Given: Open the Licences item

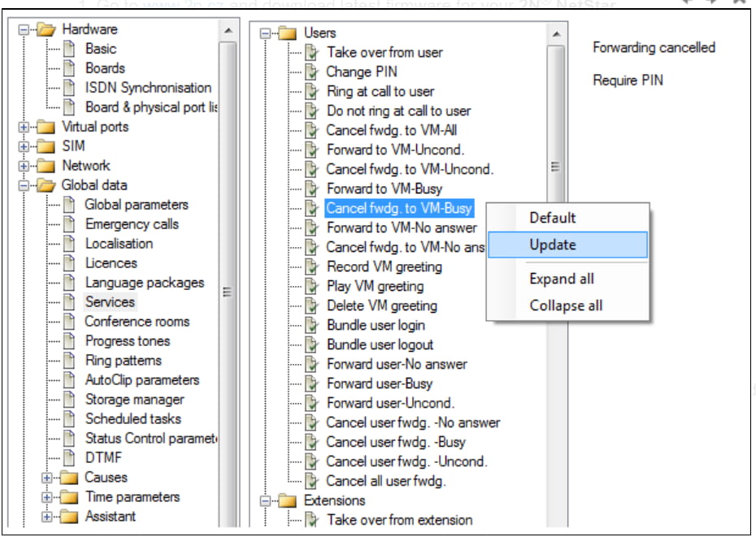Looking at the screenshot, I should point(111,263).
